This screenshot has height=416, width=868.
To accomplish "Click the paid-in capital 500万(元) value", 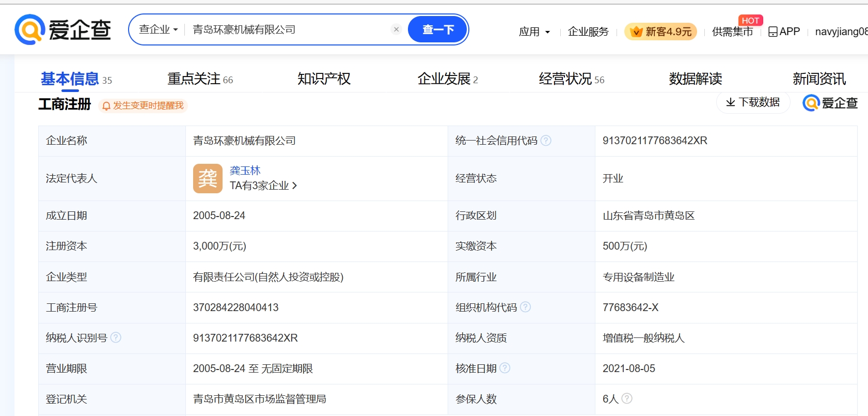I will 625,246.
